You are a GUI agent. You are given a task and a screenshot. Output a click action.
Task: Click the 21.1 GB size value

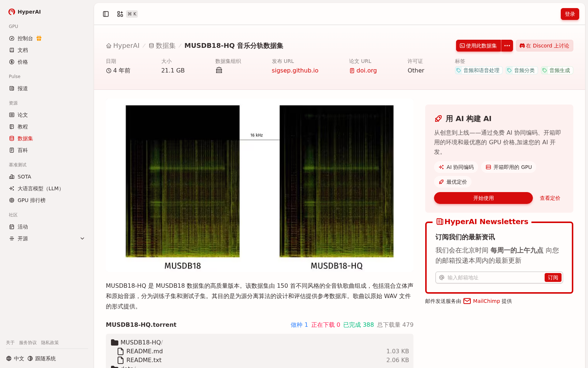point(173,70)
